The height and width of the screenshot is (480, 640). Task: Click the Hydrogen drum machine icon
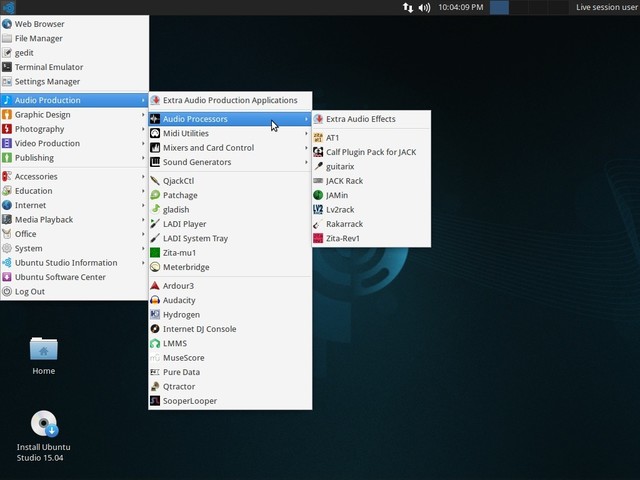pyautogui.click(x=155, y=315)
